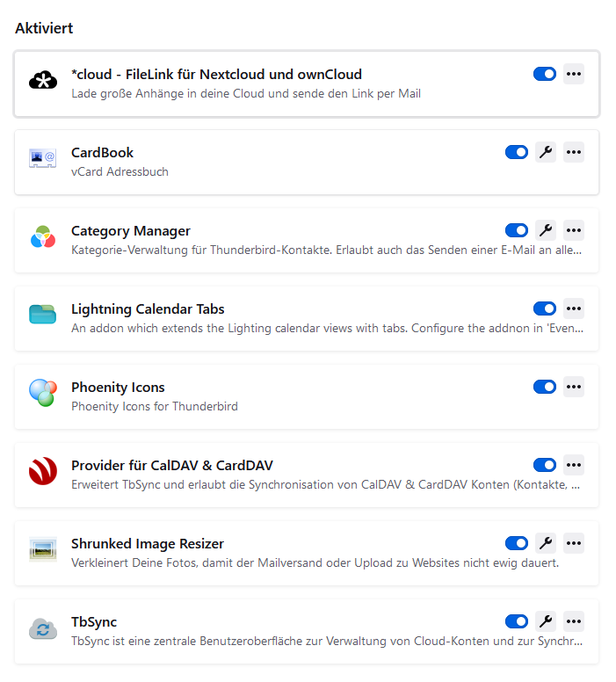Open Shrunked Image Resizer wrench options

(546, 543)
